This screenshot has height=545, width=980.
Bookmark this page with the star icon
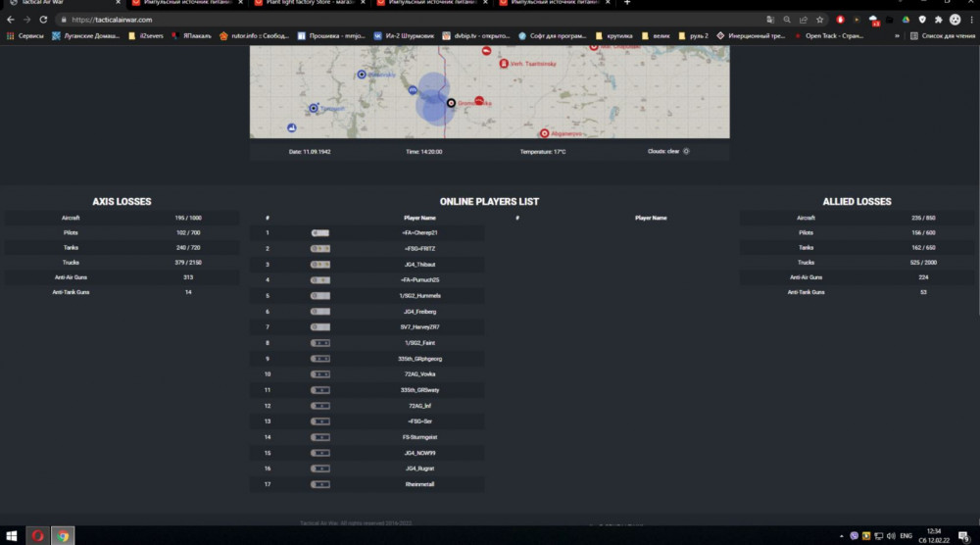[820, 20]
